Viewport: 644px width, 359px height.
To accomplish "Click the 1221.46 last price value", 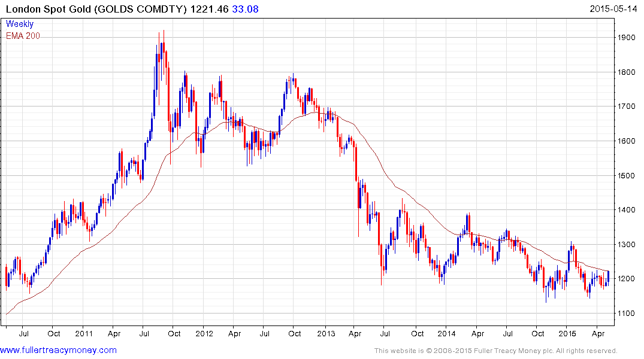I will [x=210, y=9].
